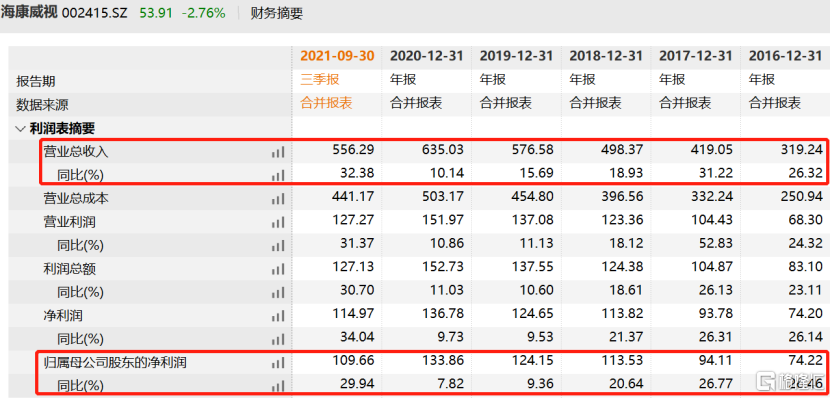Open chart icon for 营业利润 同比(%) row
This screenshot has width=831, height=398.
tap(278, 246)
